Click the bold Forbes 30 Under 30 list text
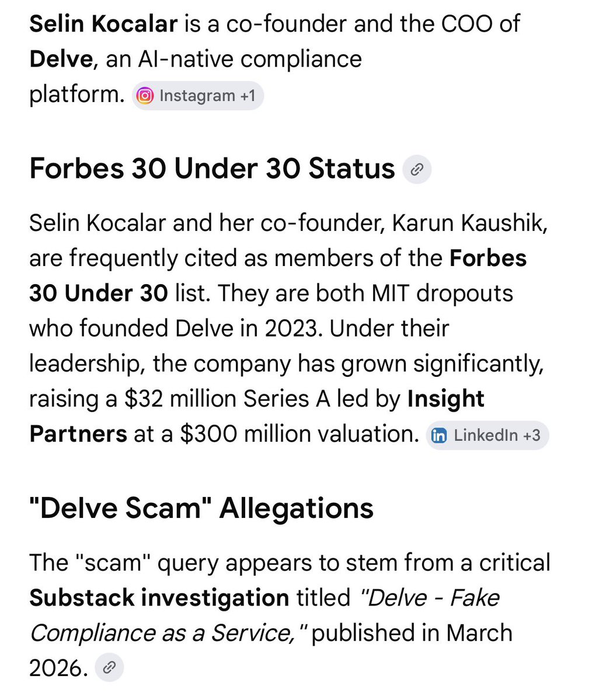589x700 pixels. coord(278,275)
